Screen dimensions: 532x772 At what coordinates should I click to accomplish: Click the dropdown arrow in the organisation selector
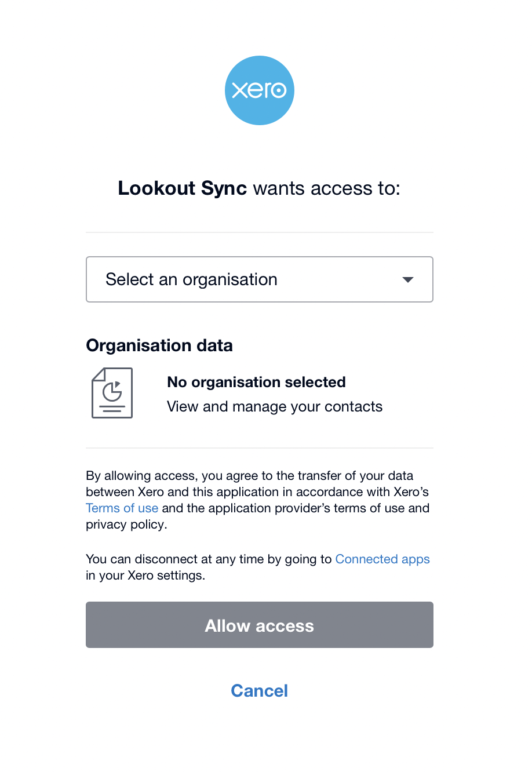point(408,280)
